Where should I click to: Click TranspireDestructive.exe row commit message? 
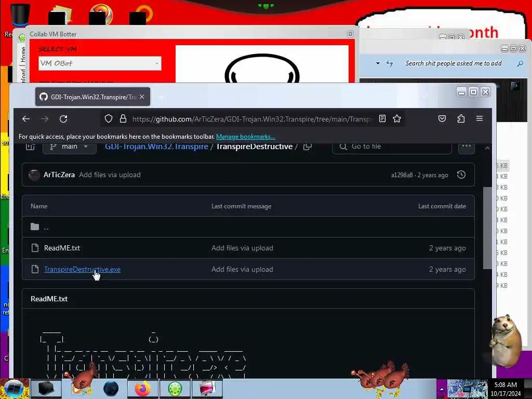[x=242, y=270]
